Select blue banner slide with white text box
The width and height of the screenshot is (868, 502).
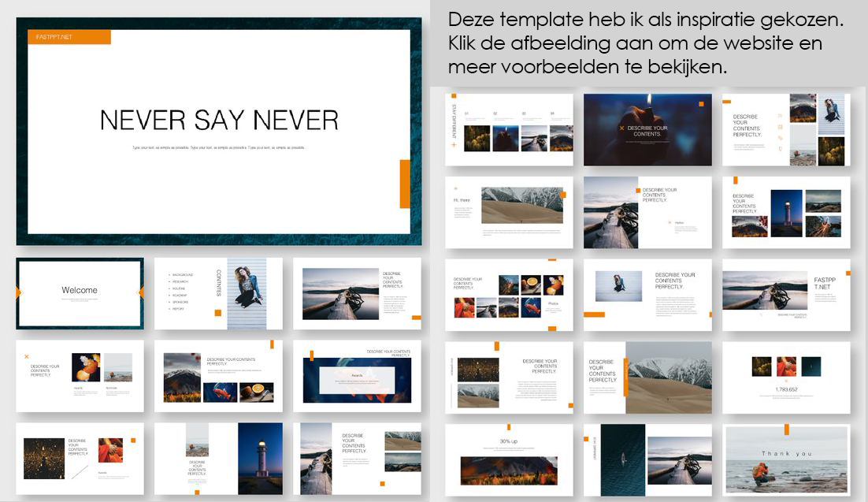point(357,376)
